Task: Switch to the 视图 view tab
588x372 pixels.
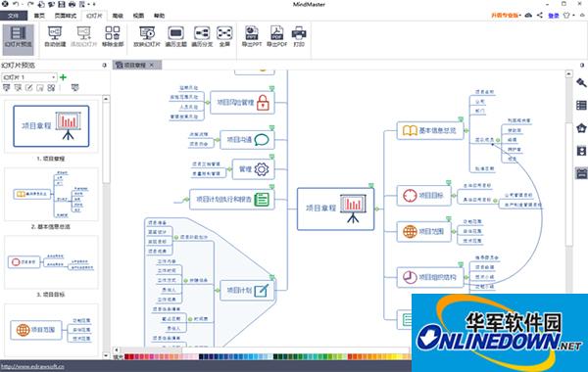Action: click(138, 16)
